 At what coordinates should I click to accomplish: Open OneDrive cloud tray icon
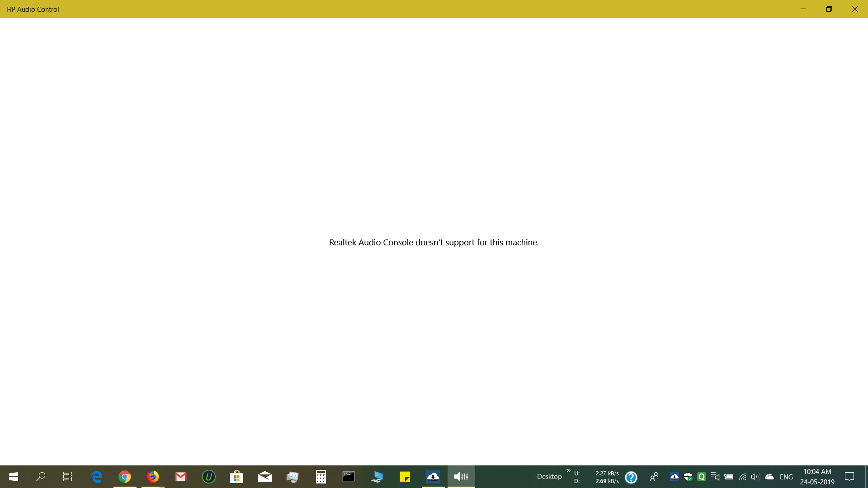click(x=769, y=477)
